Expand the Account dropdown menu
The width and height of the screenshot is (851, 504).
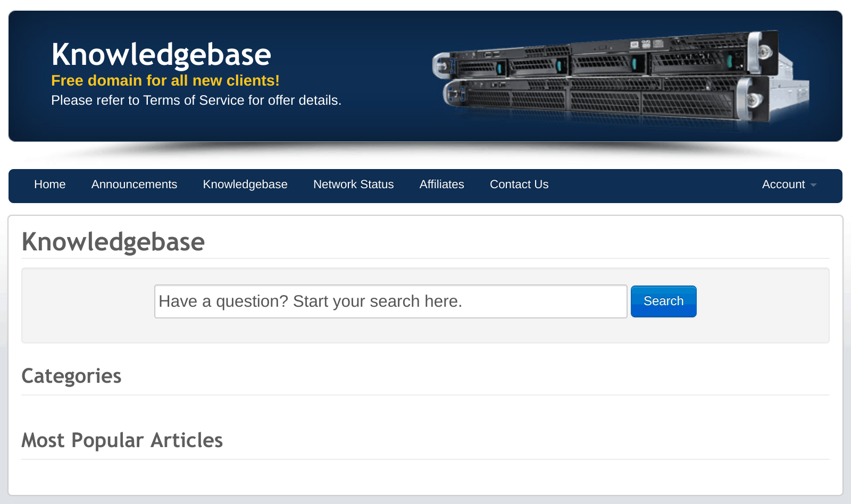point(789,184)
